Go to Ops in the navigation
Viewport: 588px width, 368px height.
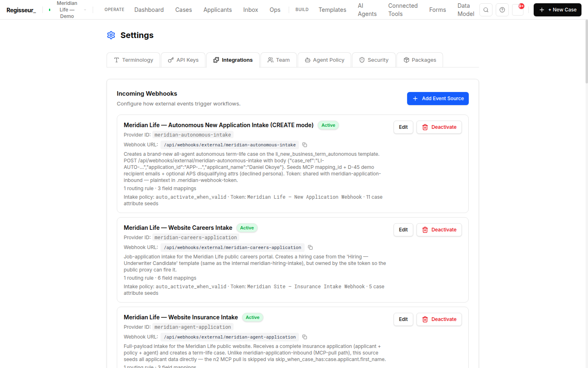[x=275, y=10]
